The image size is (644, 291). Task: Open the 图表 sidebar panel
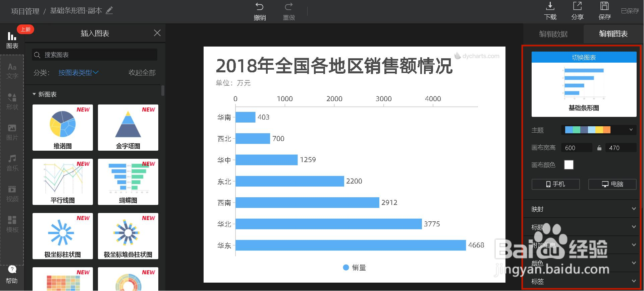[12, 40]
